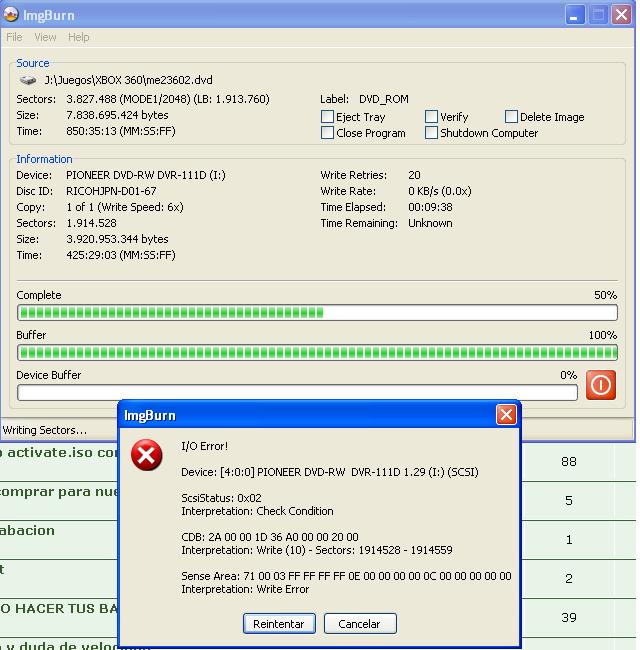The width and height of the screenshot is (640, 650).
Task: Click the Size value 7.838.695.424 bytes
Action: pyautogui.click(x=117, y=115)
